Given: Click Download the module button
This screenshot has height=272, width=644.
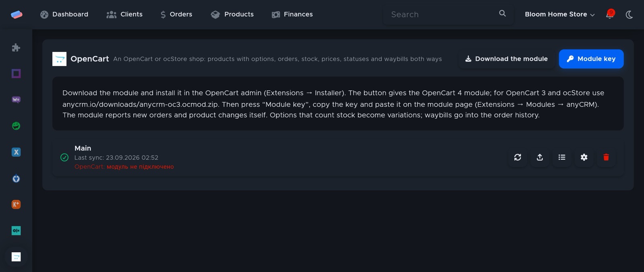Looking at the screenshot, I should click(x=506, y=59).
